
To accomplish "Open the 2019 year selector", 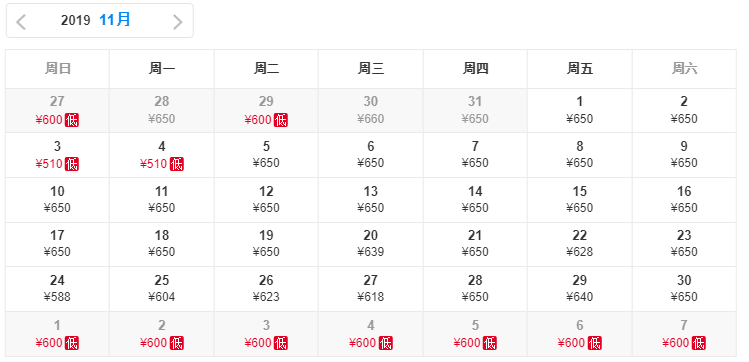I will (x=75, y=20).
